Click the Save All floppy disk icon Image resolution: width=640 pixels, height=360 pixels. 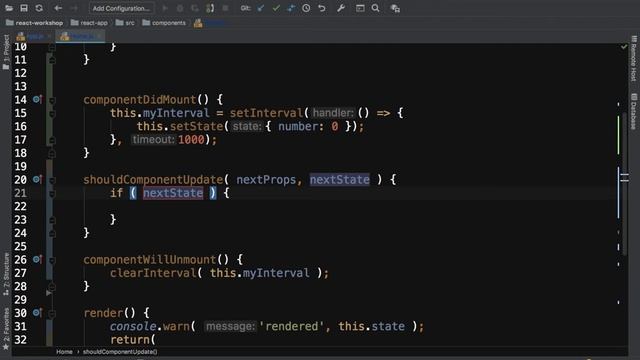click(24, 8)
